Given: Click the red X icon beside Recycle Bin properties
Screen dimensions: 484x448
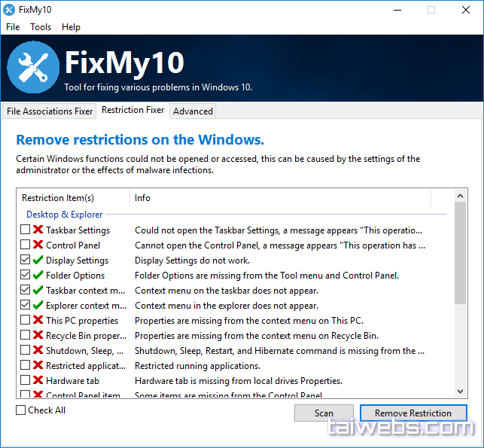Looking at the screenshot, I should (38, 336).
